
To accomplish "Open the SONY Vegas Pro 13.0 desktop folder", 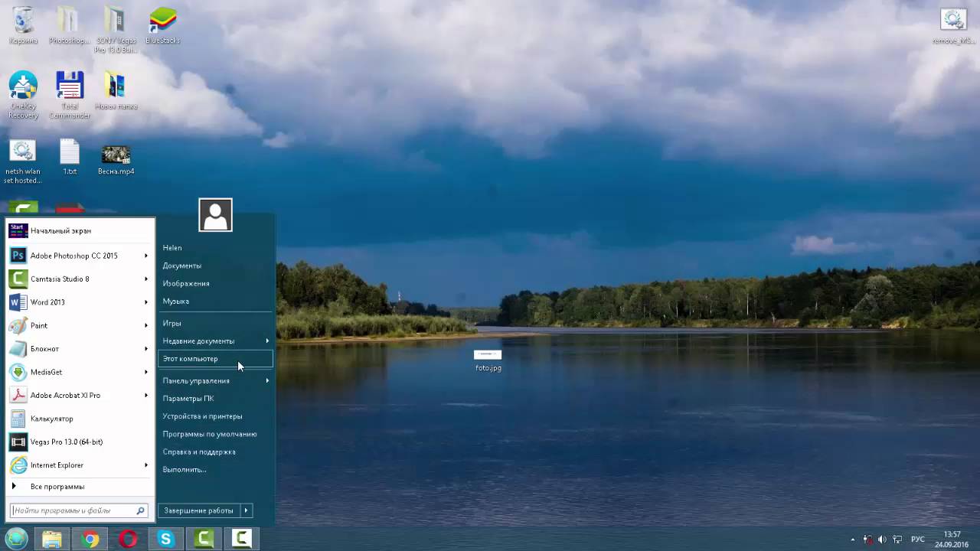I will tap(116, 30).
